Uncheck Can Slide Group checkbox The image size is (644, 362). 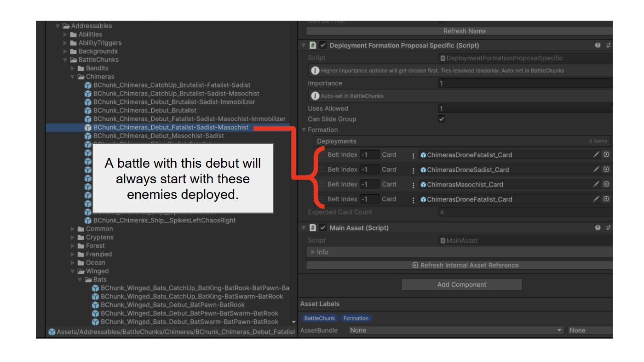(442, 119)
